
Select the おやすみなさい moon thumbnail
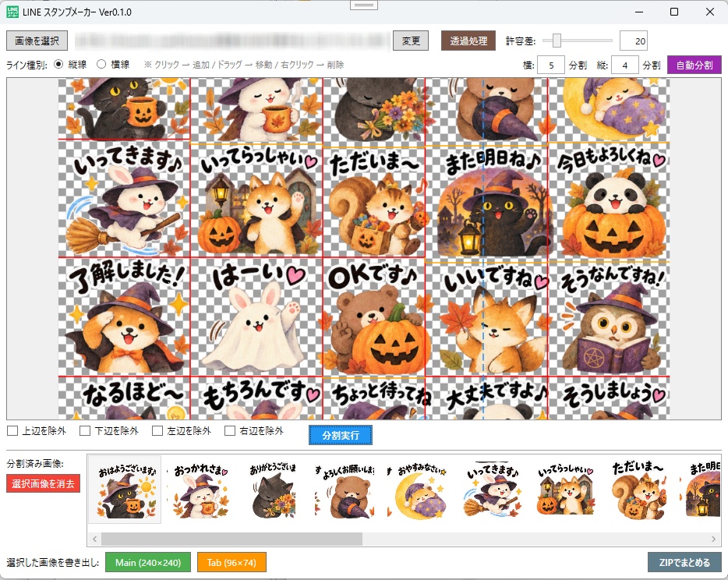tap(419, 491)
